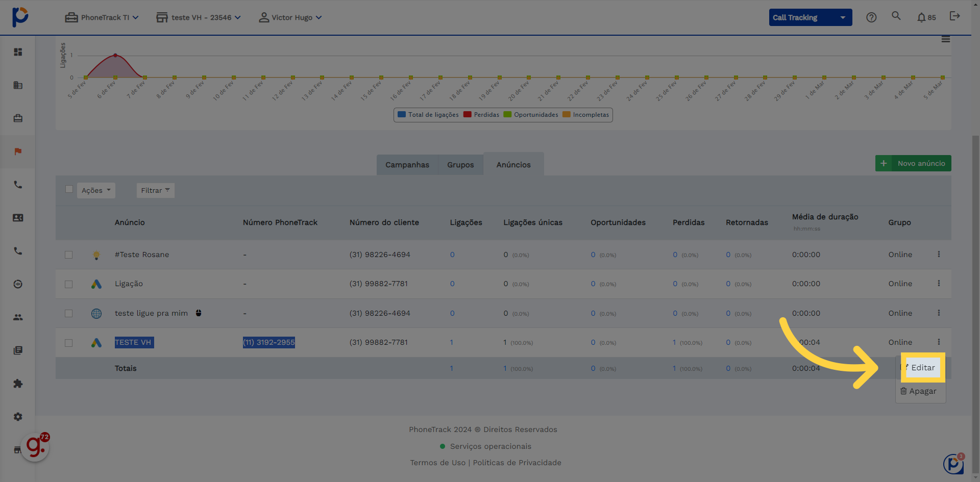
Task: Open the PhoneTrack logo home
Action: [20, 17]
